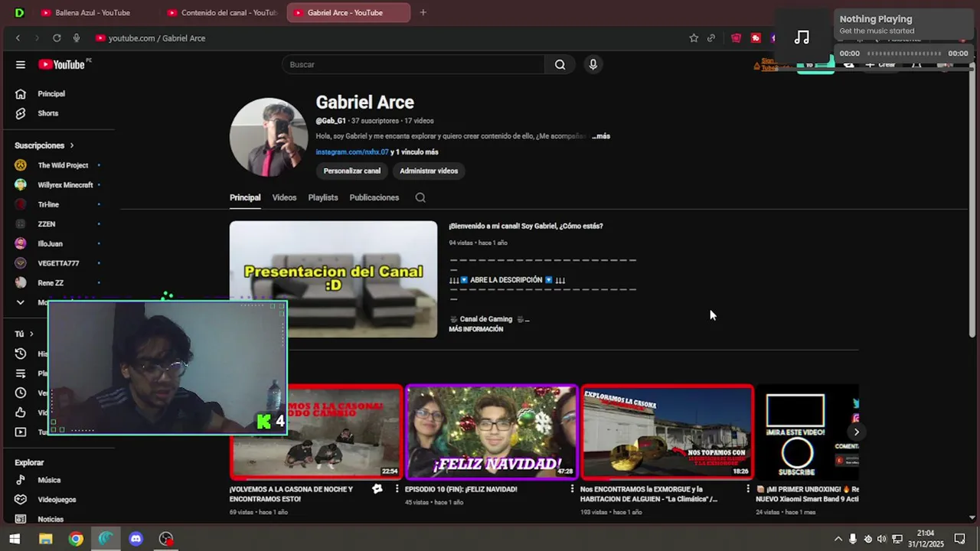The width and height of the screenshot is (980, 551).
Task: Reload the page with refresh icon
Action: pos(57,37)
